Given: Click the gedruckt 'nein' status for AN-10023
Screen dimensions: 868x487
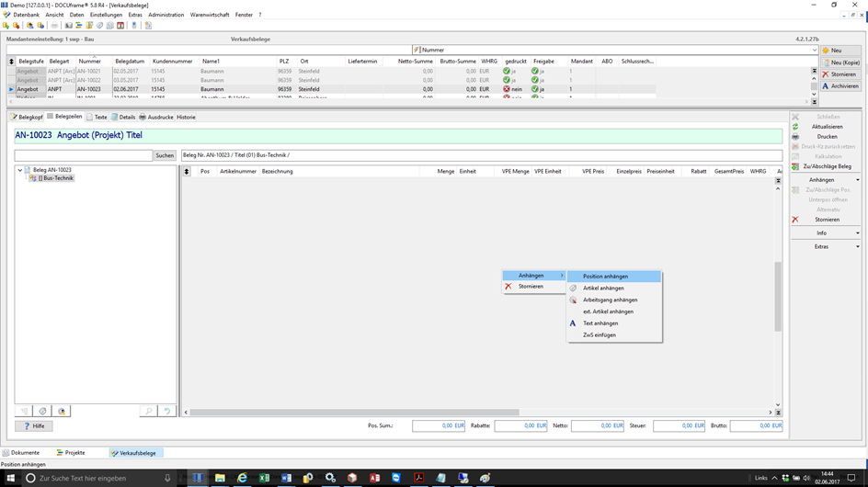Looking at the screenshot, I should [x=512, y=89].
